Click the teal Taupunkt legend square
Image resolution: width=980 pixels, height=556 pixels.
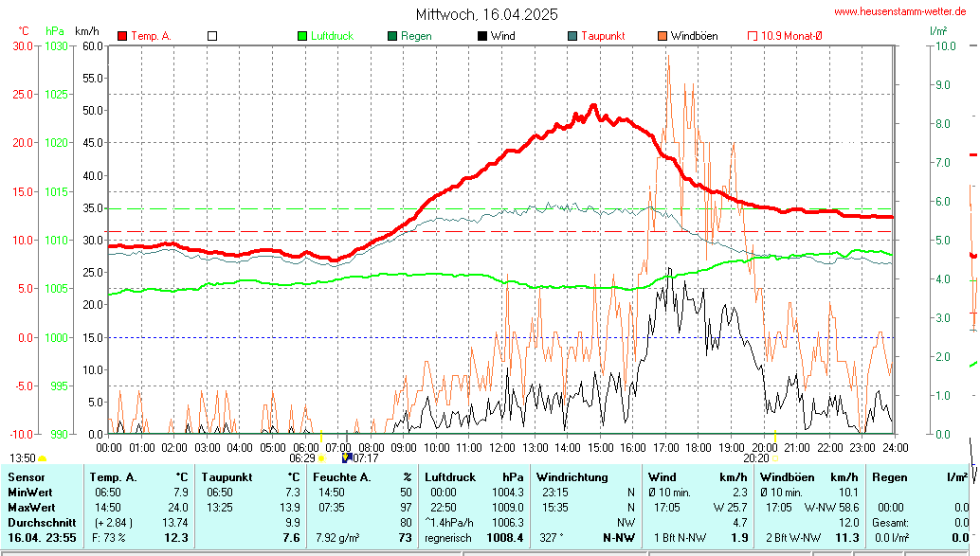click(572, 36)
